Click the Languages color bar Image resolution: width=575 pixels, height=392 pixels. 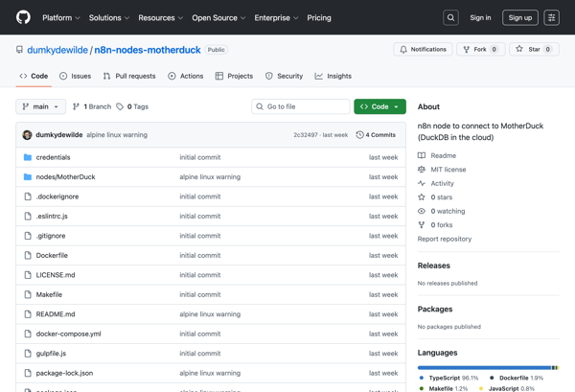pos(487,367)
